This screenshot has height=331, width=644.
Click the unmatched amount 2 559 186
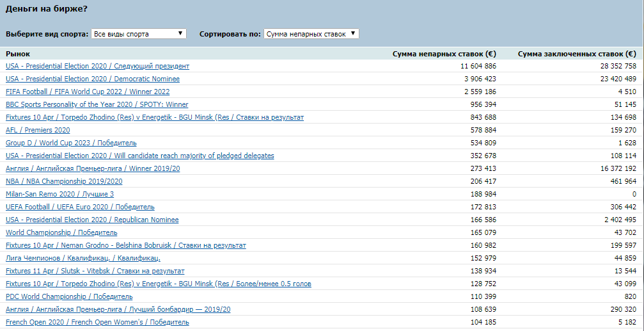480,92
